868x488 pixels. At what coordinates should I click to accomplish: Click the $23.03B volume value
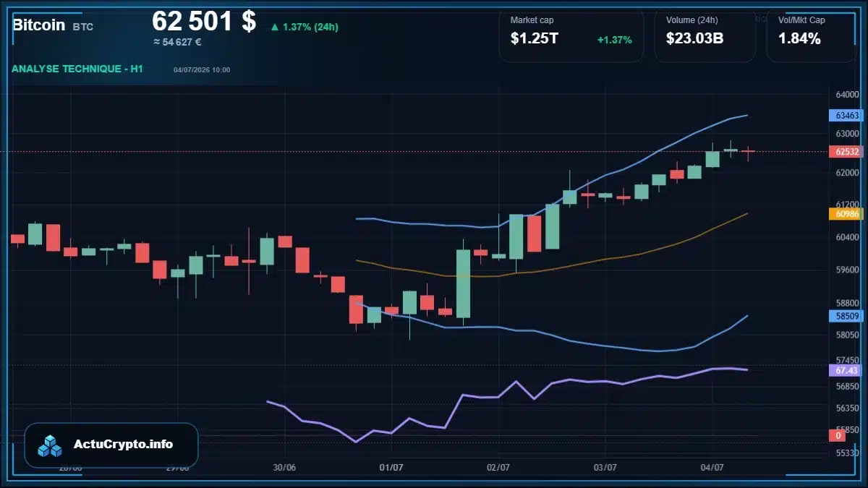(694, 39)
